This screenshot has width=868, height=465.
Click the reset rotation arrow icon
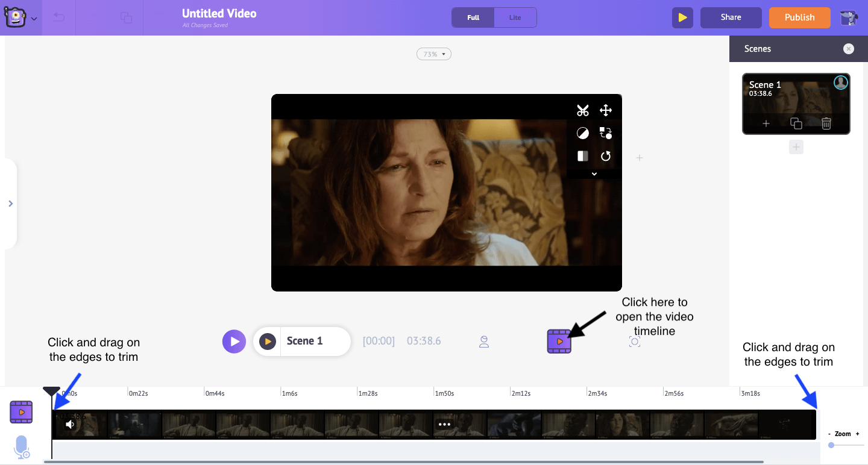(606, 156)
